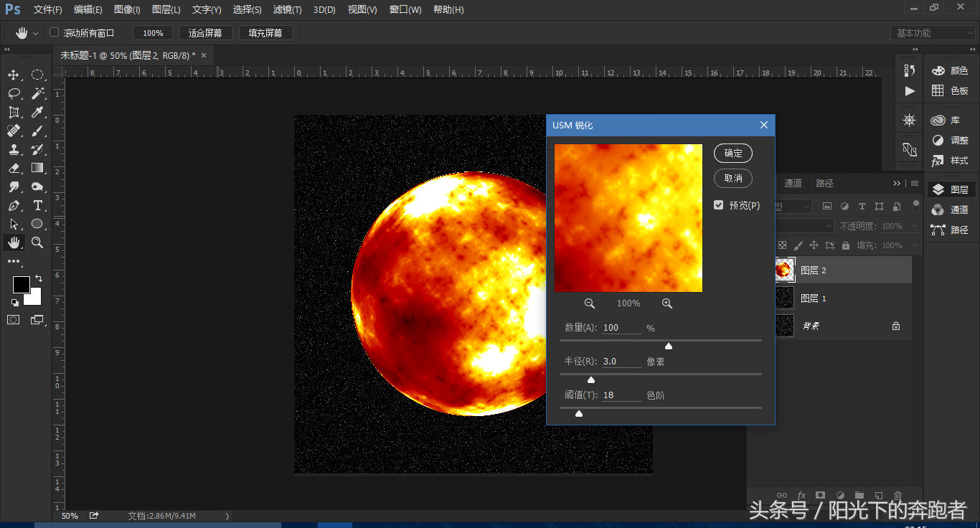Open the 文件(F) menu
The image size is (980, 528).
pos(48,10)
